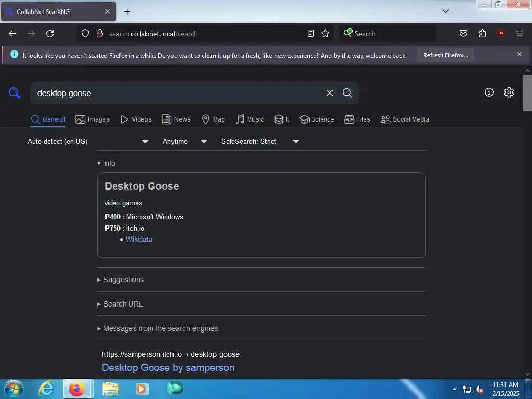Image resolution: width=532 pixels, height=399 pixels.
Task: Click the address bar URL
Action: (153, 34)
